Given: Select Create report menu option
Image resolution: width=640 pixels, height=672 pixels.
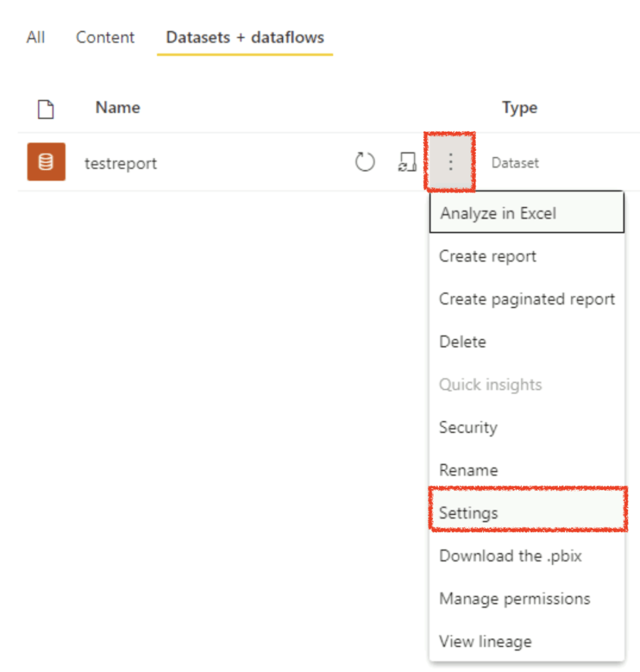Looking at the screenshot, I should pyautogui.click(x=488, y=256).
